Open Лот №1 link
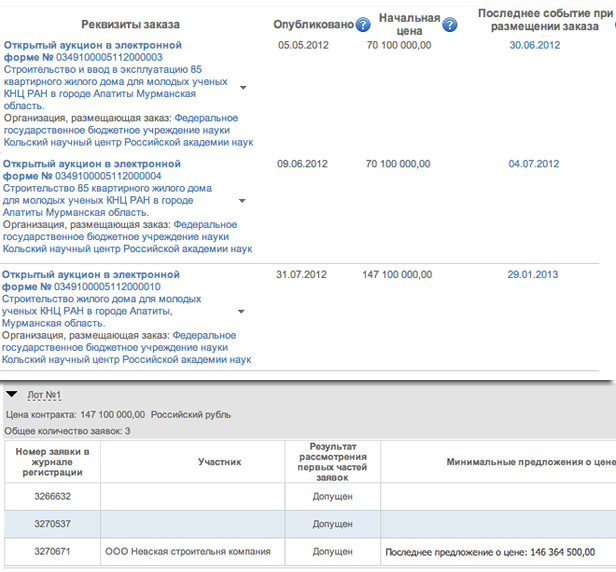Image resolution: width=616 pixels, height=572 pixels. (44, 395)
